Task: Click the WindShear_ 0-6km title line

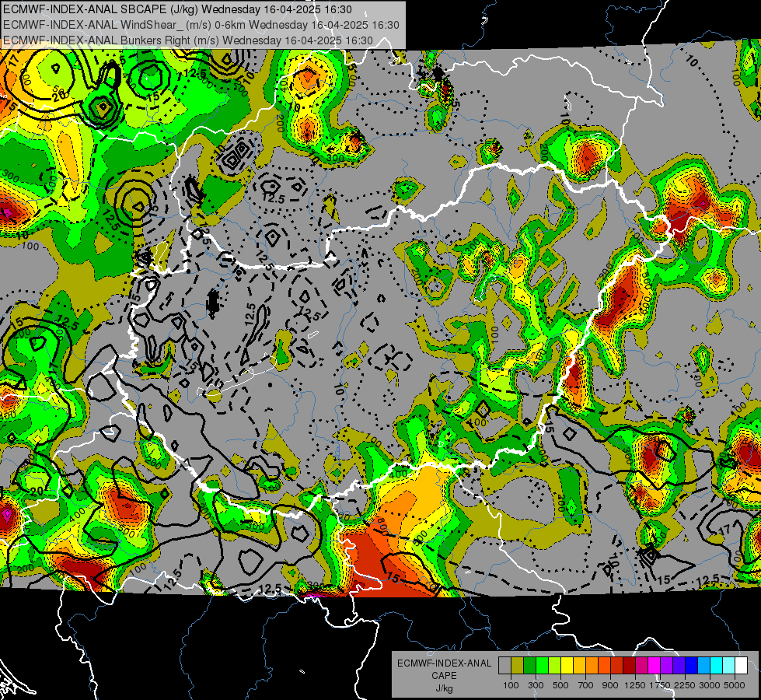Action: (201, 25)
